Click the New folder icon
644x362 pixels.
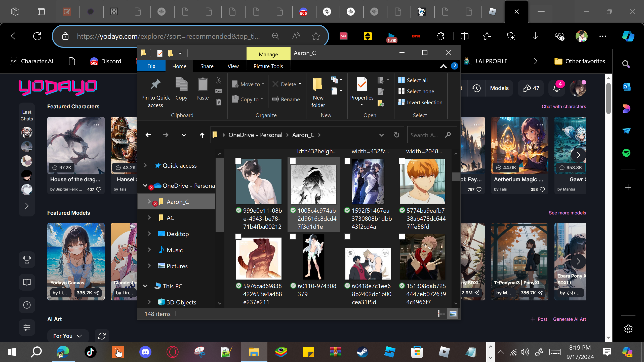[x=318, y=85]
